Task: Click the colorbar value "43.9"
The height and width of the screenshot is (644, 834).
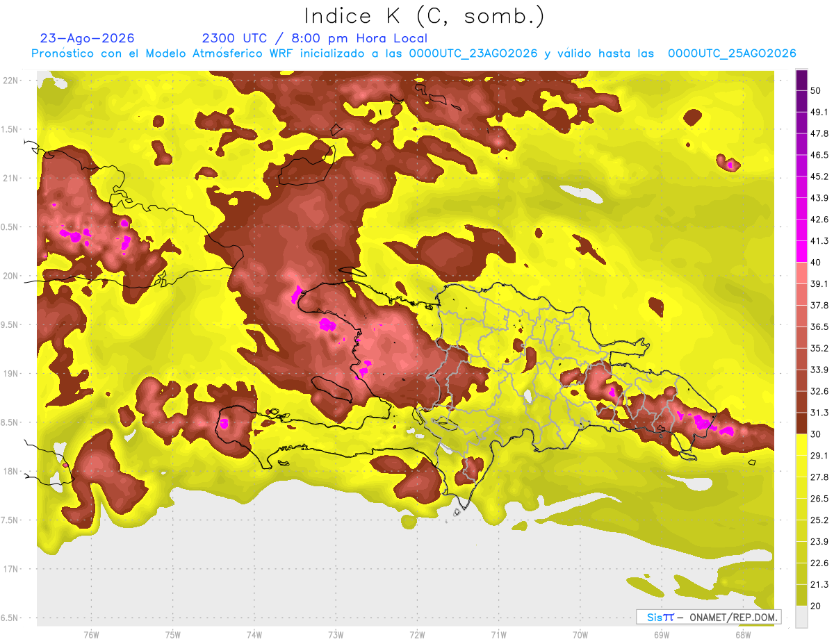Action: point(820,198)
